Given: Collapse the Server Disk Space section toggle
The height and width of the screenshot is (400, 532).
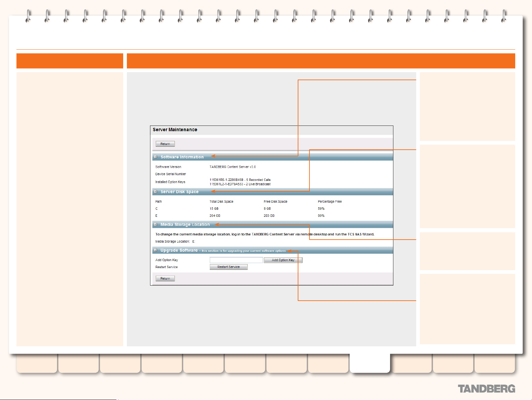Looking at the screenshot, I should click(x=155, y=192).
